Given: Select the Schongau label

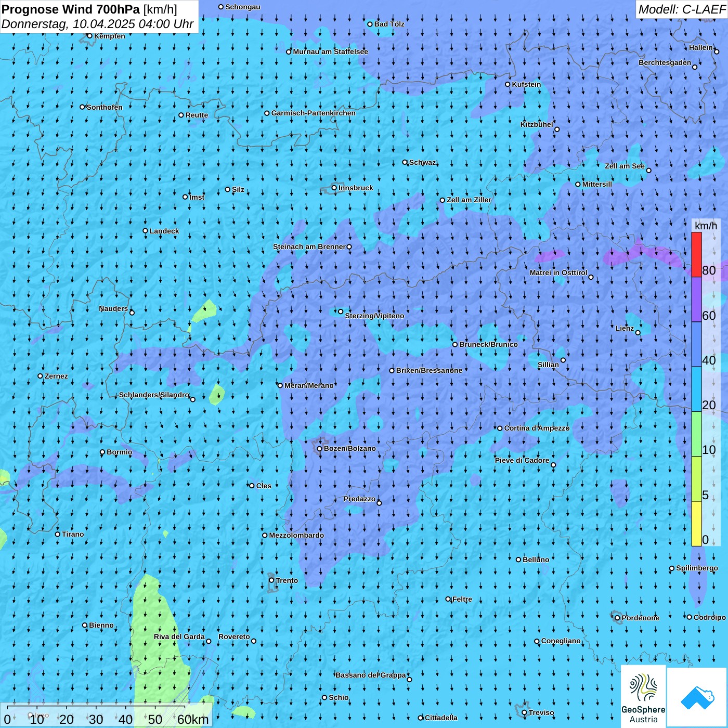Looking at the screenshot, I should [x=243, y=7].
